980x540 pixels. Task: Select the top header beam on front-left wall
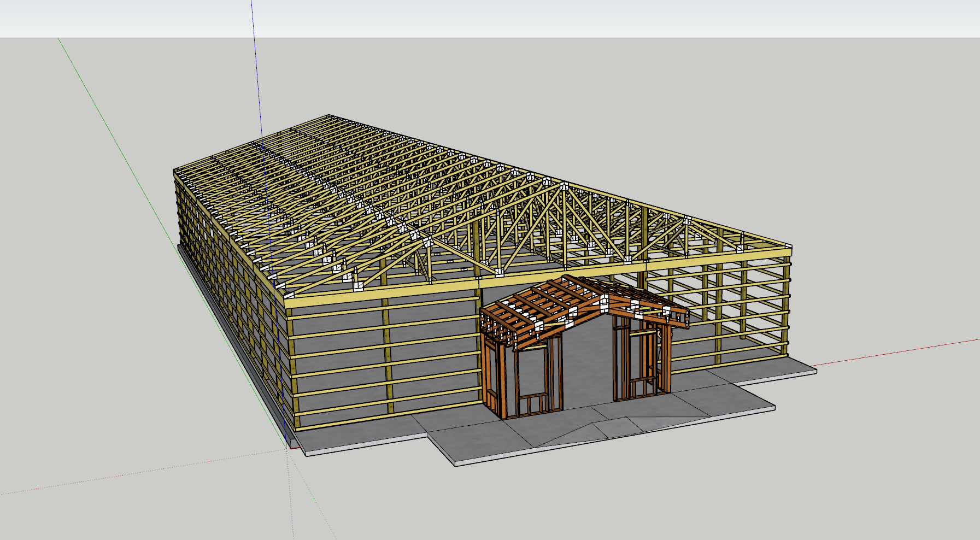383,291
